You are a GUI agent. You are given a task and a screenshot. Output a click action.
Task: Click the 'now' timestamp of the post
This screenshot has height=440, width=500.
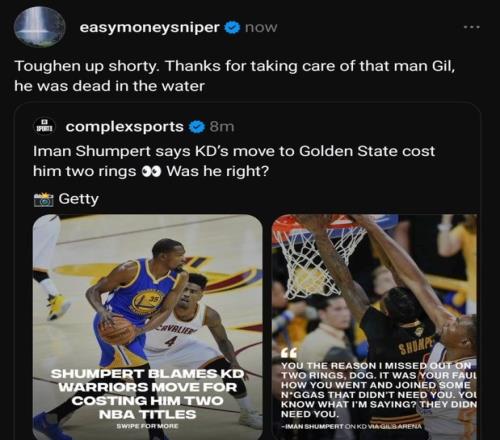point(261,28)
